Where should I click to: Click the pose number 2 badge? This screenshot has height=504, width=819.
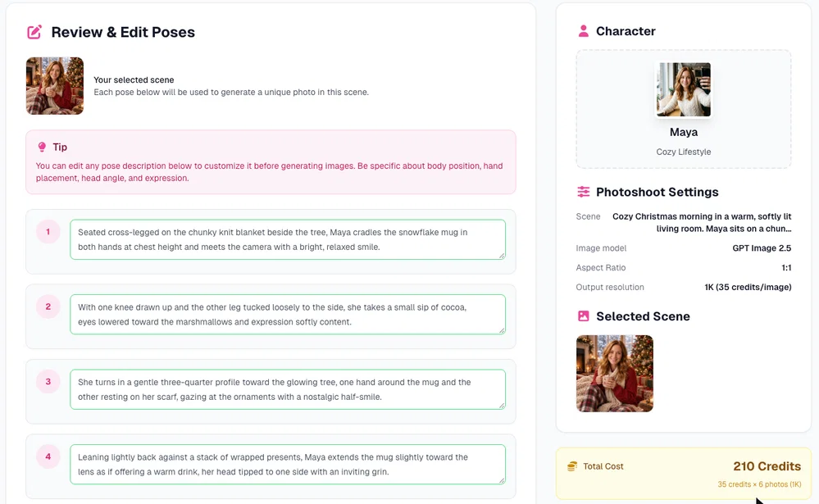point(48,306)
